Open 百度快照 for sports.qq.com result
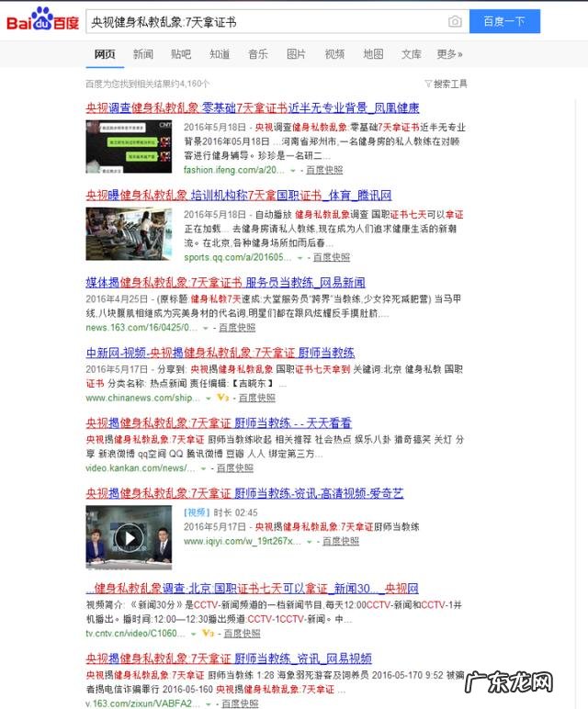 332,257
